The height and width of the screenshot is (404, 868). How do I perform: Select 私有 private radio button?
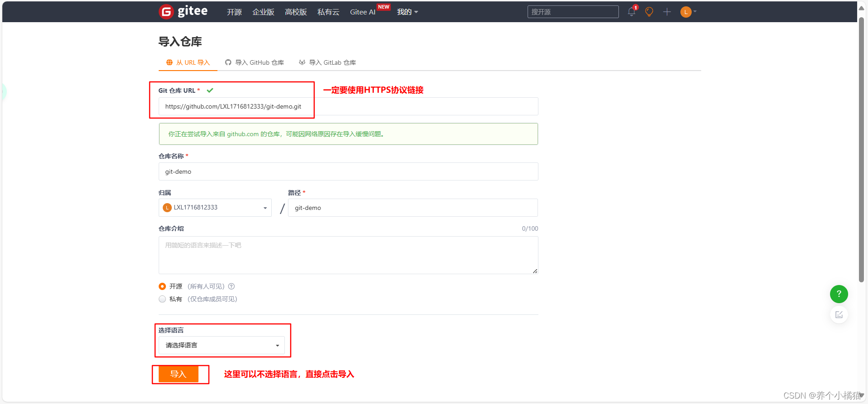(162, 299)
